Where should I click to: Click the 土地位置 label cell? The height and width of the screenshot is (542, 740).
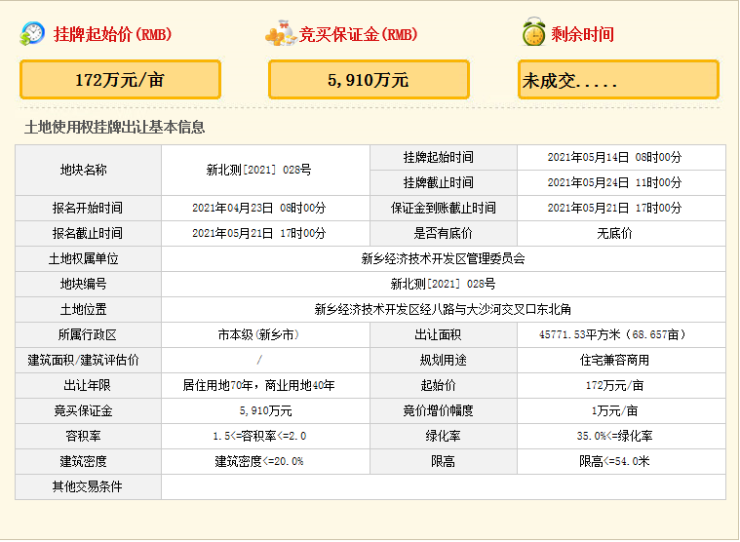[x=88, y=310]
